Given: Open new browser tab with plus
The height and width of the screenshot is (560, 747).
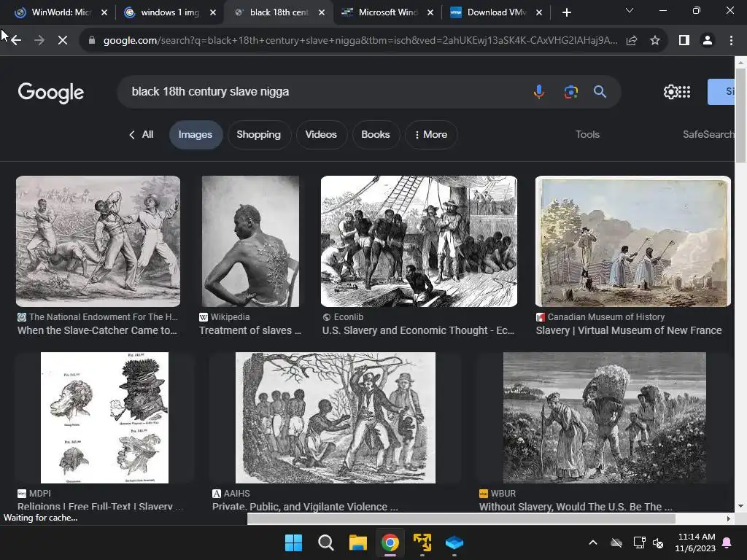Looking at the screenshot, I should [x=566, y=12].
